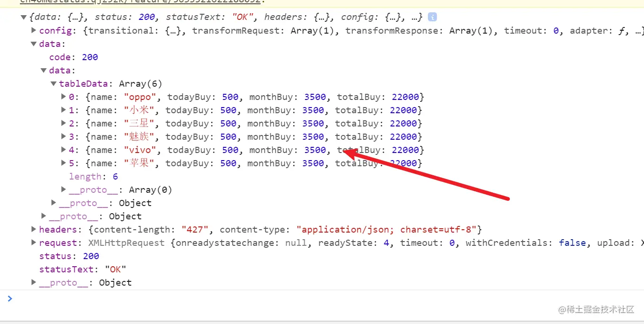Collapse the tableData array
Screen dimensions: 644x324
54,84
